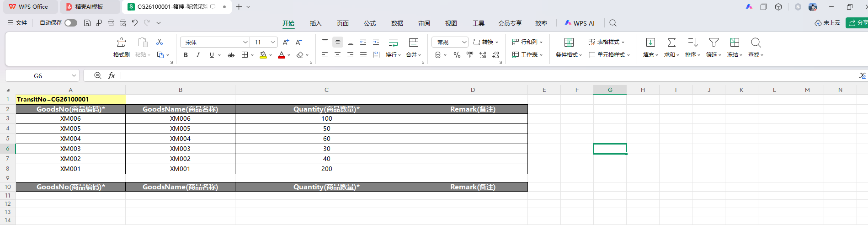Switch to the 审阅 Review tab
The image size is (868, 225).
tap(424, 23)
